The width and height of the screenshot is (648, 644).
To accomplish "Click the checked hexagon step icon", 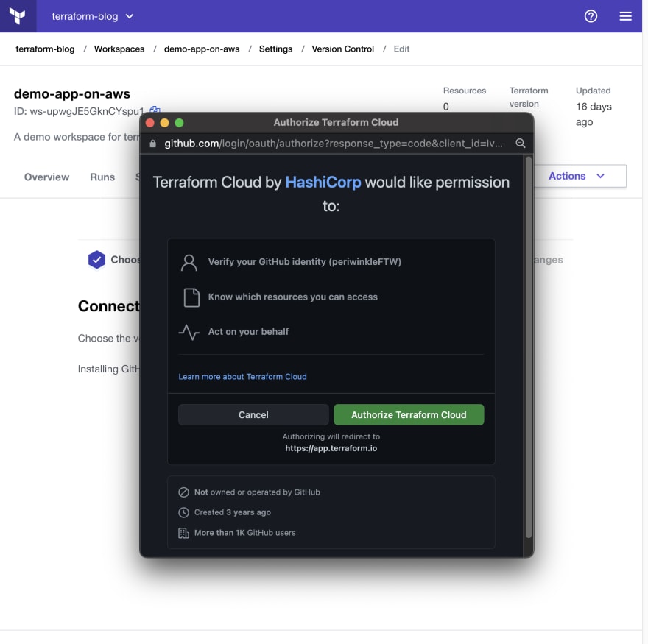I will [x=96, y=259].
